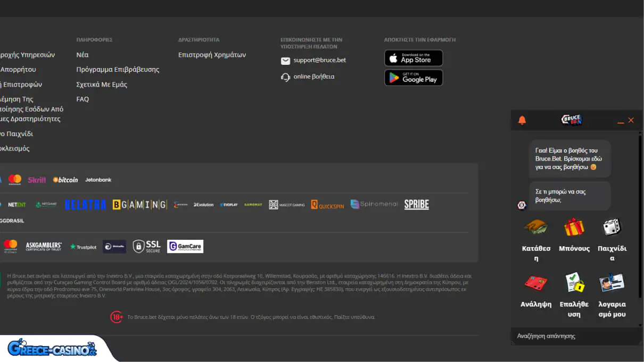Image resolution: width=644 pixels, height=362 pixels.
Task: Click the GamCare logo badge
Action: (185, 246)
